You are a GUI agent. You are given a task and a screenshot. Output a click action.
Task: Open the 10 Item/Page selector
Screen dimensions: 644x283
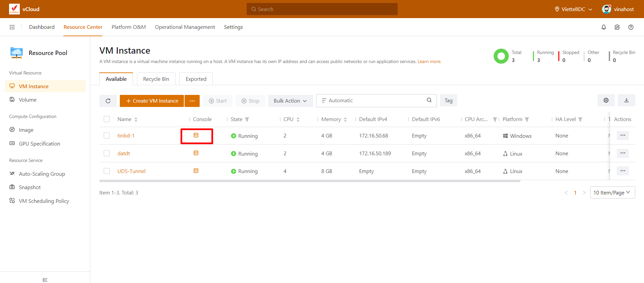[612, 192]
